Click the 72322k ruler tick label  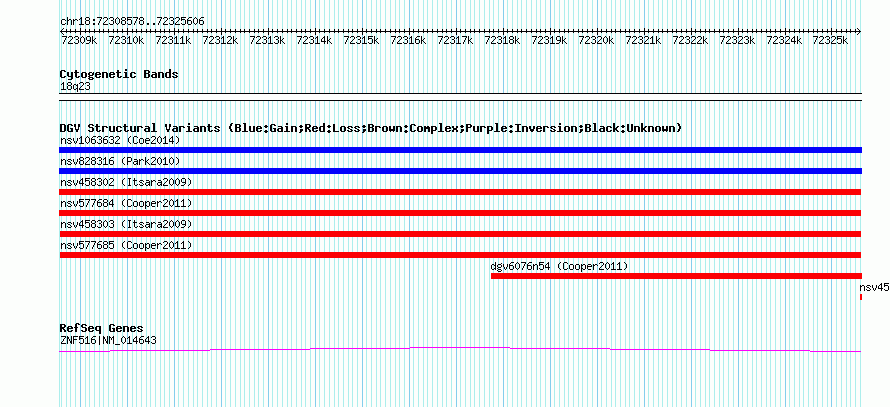691,41
